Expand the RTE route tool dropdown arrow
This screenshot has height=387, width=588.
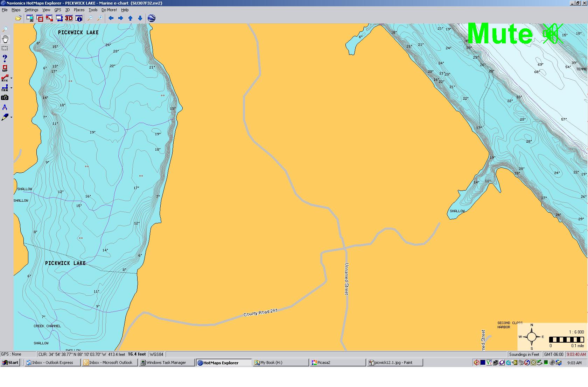(12, 78)
